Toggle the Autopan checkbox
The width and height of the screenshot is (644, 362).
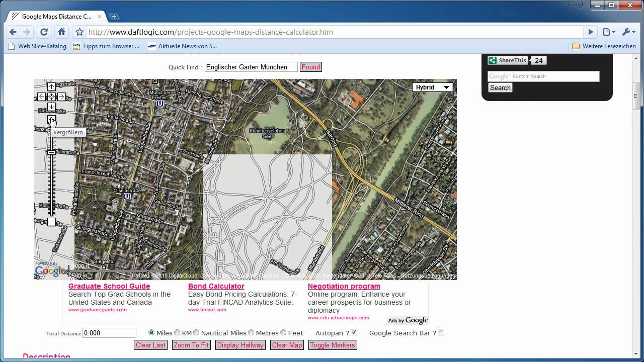tap(354, 332)
